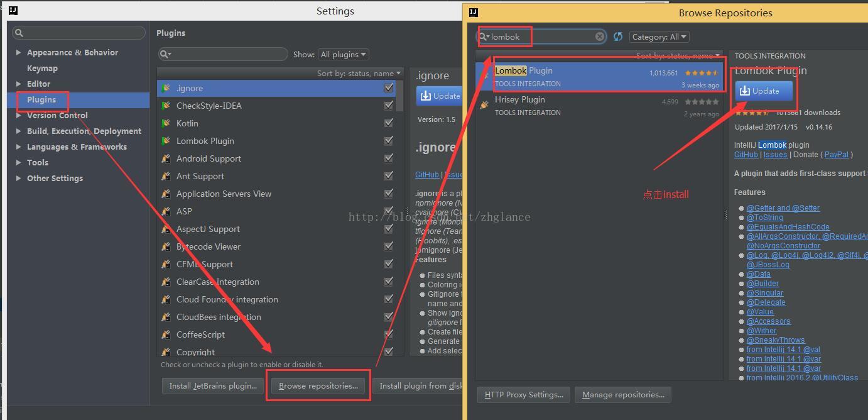Uncheck Application Servers View plugin

[389, 194]
